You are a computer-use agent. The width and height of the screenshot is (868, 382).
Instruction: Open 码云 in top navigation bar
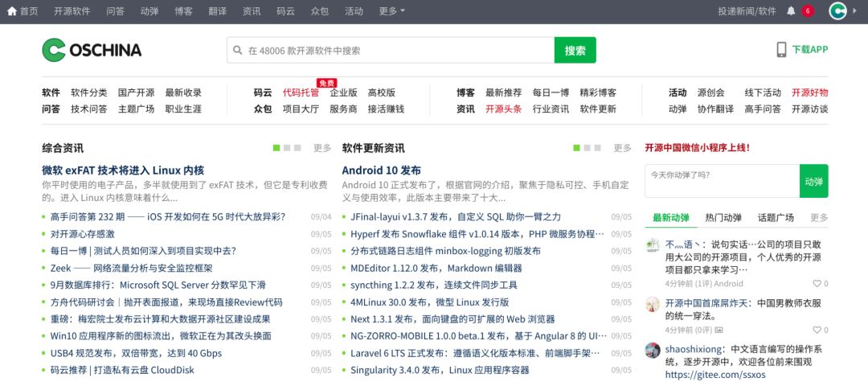click(285, 11)
